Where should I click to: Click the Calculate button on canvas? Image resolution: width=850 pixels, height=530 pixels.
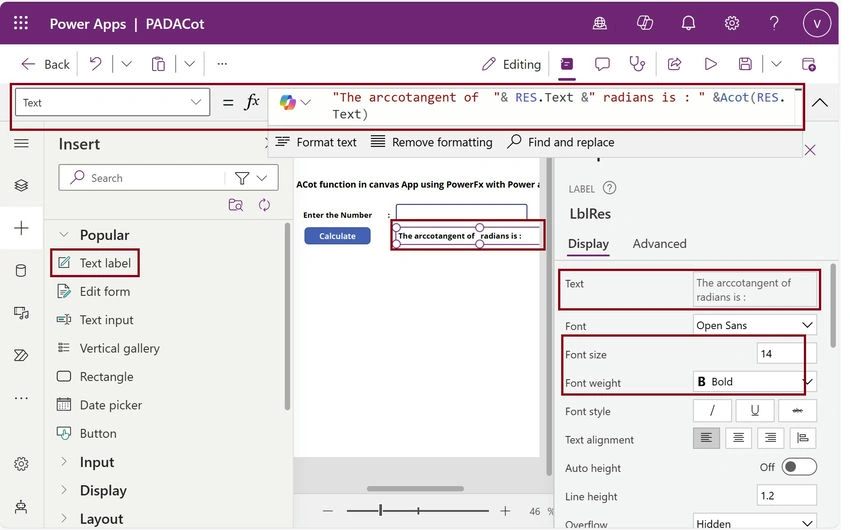pos(337,236)
